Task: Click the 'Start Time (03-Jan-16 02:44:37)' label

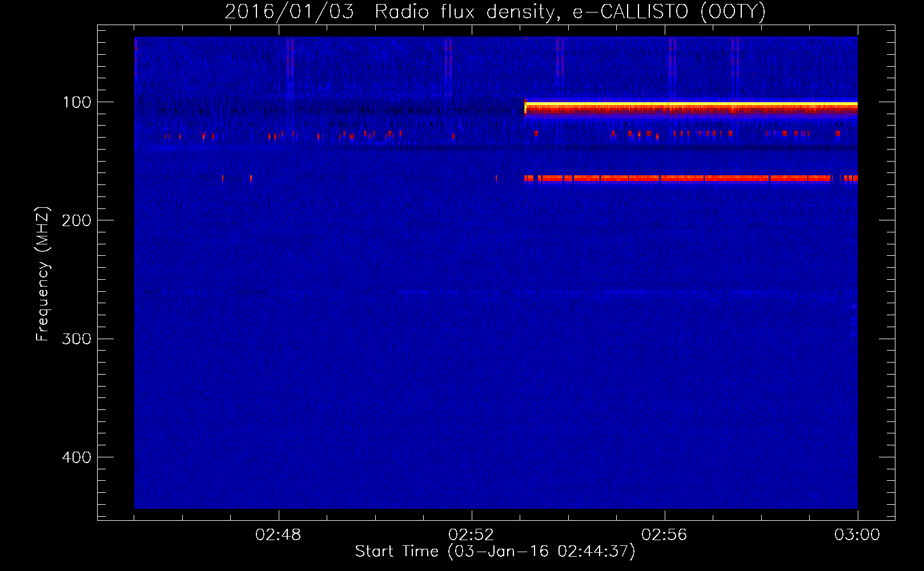Action: tap(495, 552)
